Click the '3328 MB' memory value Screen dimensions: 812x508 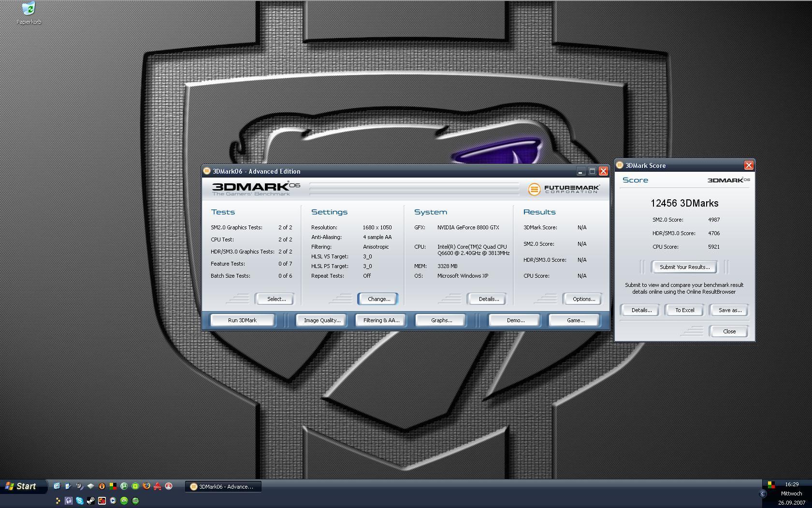pyautogui.click(x=447, y=266)
